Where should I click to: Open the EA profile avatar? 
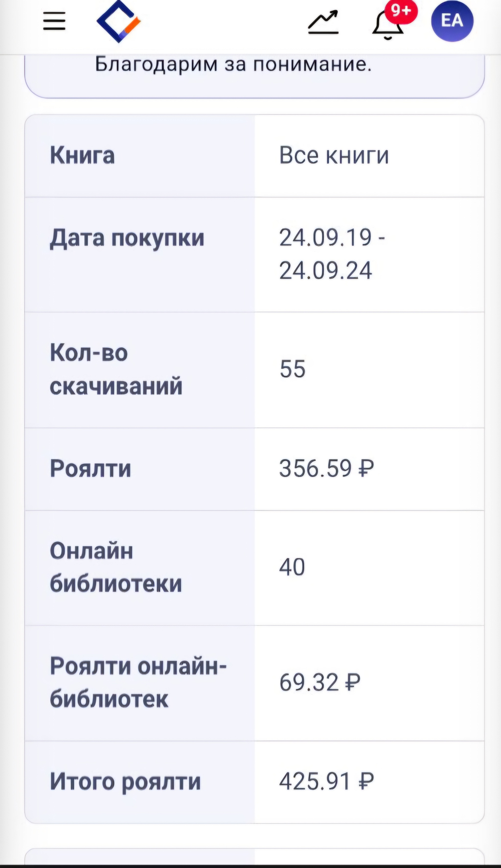click(x=452, y=21)
